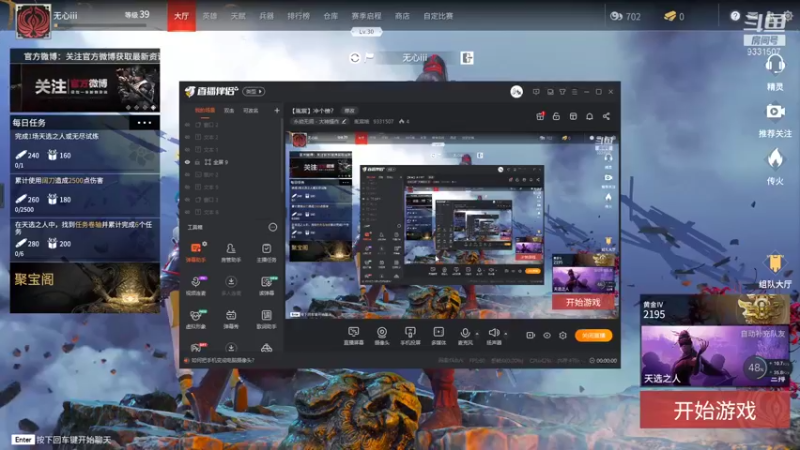Screen dimensions: 800x450
Task: Open the hamburger menu in the streaming app title bar
Action: 574,92
